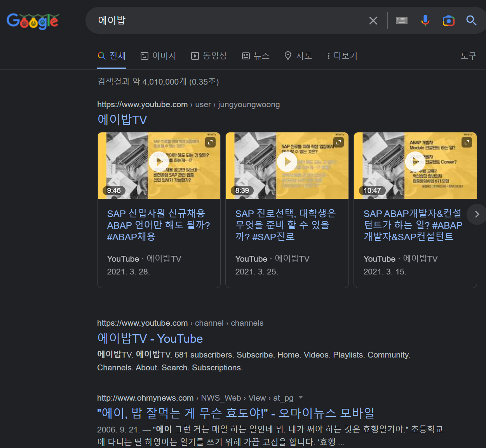Click the 8:39 duration badge
486x448 pixels.
pos(242,191)
